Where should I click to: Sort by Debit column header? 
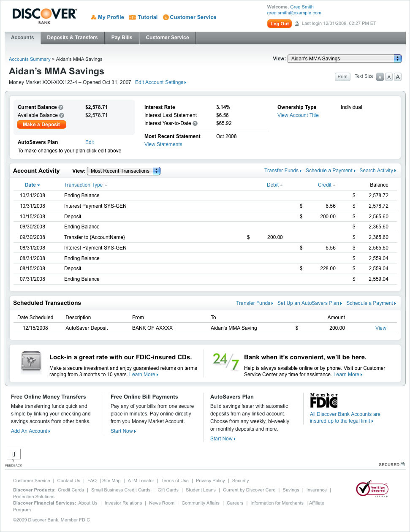pyautogui.click(x=275, y=185)
